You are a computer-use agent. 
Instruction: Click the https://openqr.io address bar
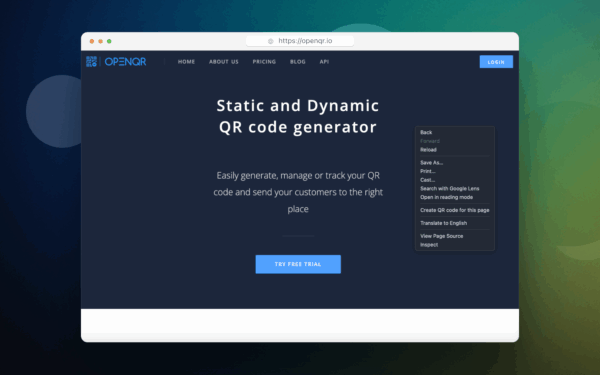point(300,41)
